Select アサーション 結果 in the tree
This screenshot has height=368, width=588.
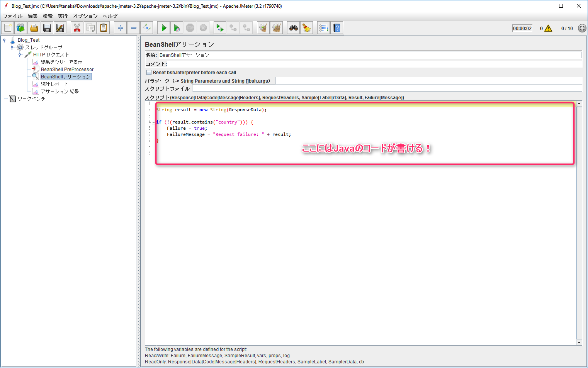60,92
